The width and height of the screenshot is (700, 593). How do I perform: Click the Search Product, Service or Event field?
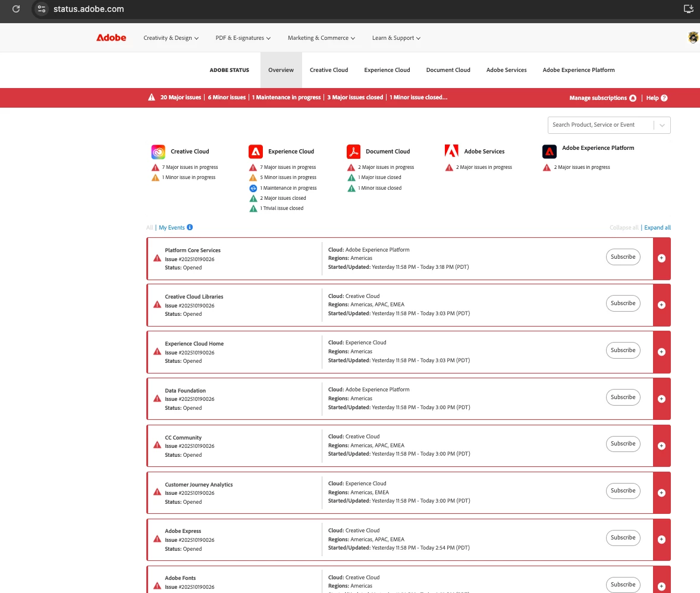coord(601,125)
